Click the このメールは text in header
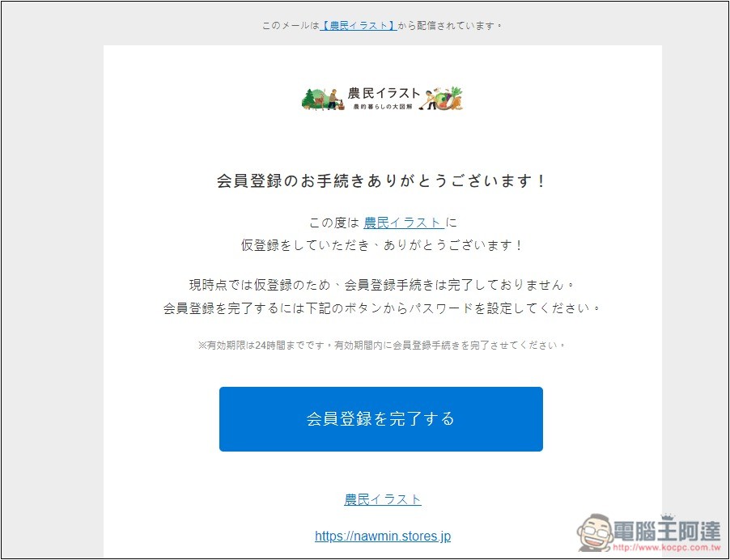Screen dimensions: 730x560 click(x=291, y=26)
